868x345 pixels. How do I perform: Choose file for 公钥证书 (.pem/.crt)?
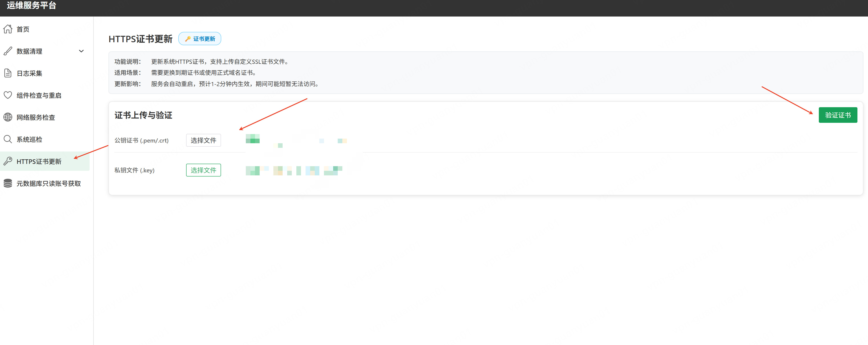(203, 140)
